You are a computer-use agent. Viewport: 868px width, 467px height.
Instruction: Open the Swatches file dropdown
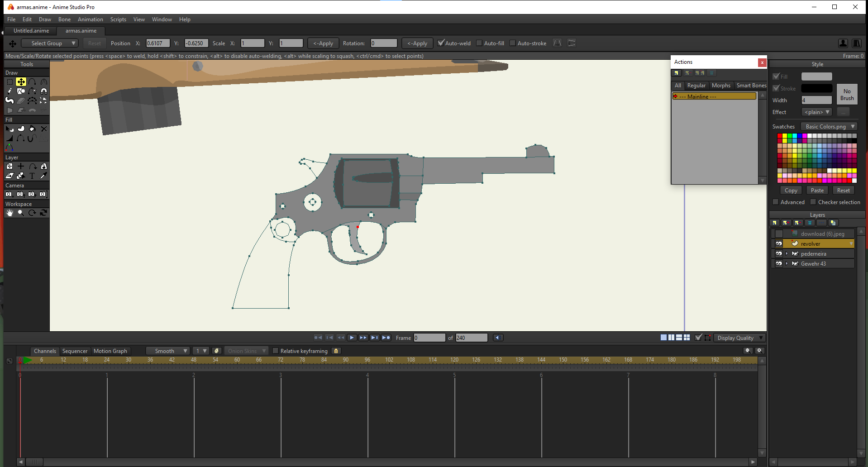829,127
